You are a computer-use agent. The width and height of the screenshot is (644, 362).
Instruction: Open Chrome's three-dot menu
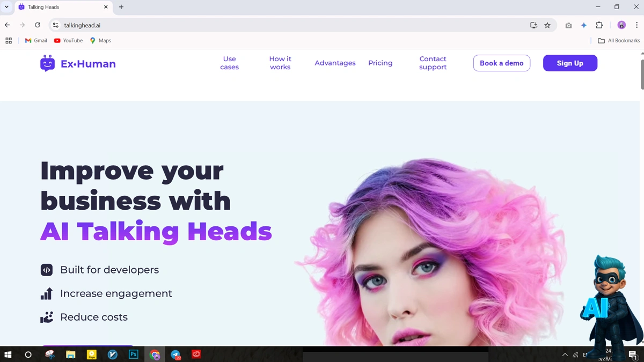click(636, 25)
